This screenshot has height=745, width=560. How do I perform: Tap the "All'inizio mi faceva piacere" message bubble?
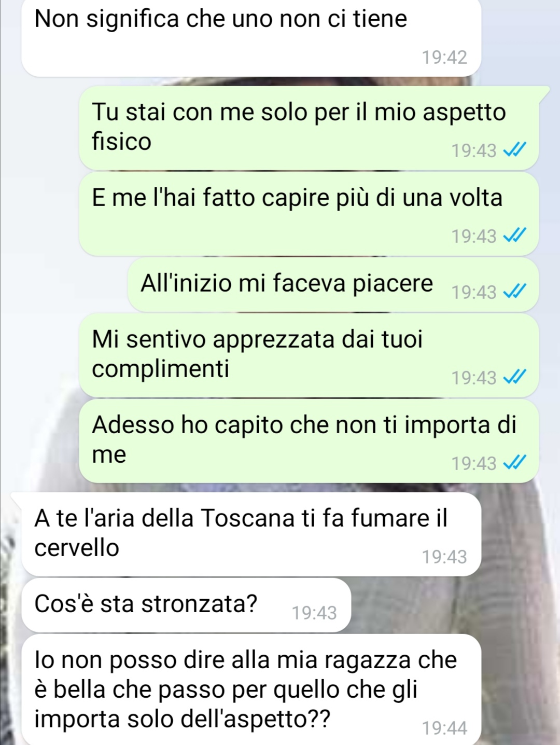[x=333, y=284]
